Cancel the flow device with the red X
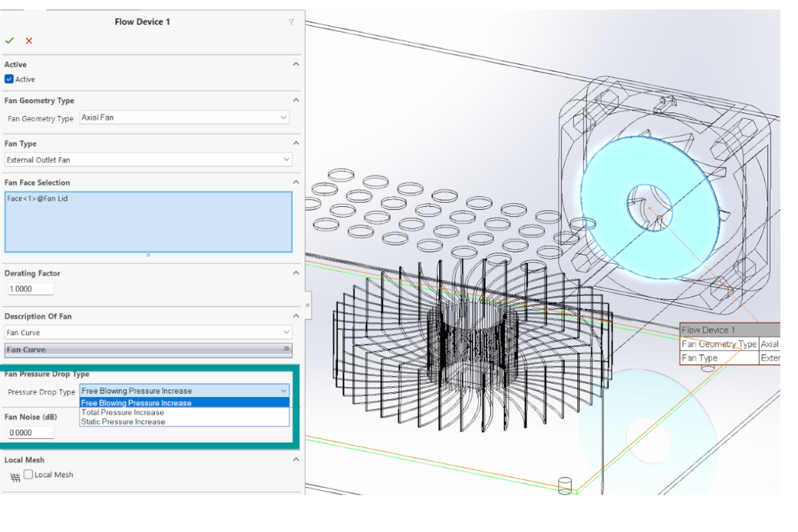The image size is (798, 532). tap(29, 41)
